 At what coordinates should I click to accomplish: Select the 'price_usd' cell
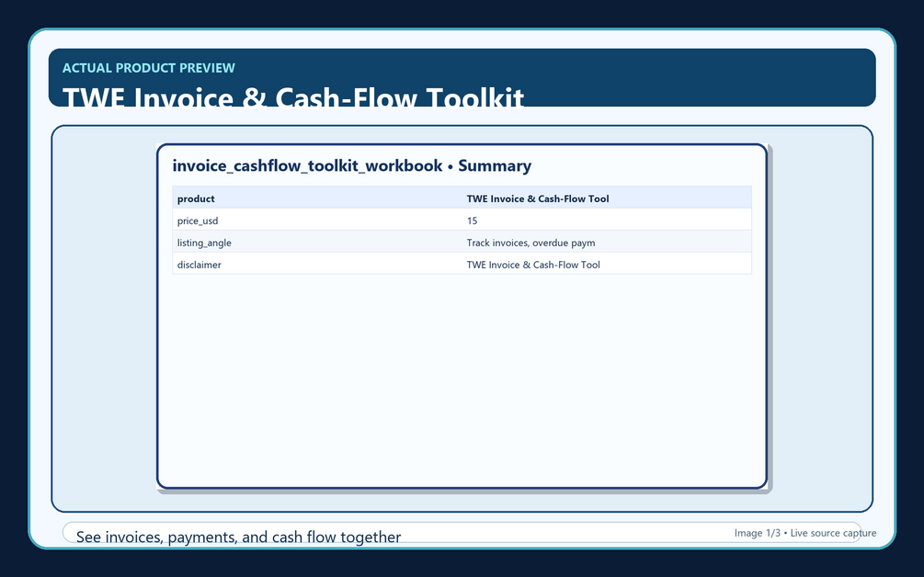pyautogui.click(x=317, y=221)
